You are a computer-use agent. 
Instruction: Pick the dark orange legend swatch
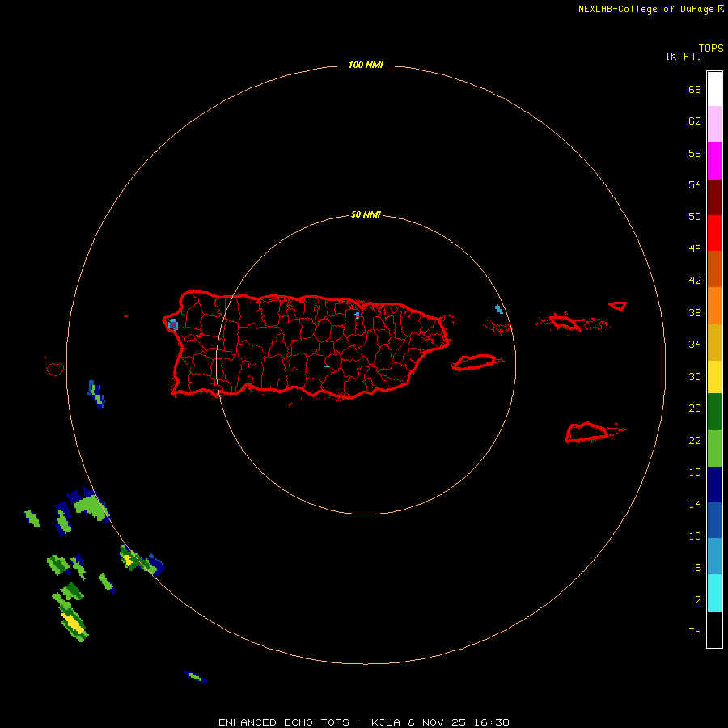click(714, 269)
